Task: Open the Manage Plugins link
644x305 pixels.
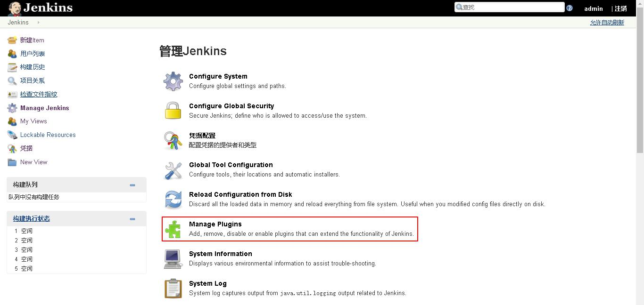Action: [x=215, y=224]
